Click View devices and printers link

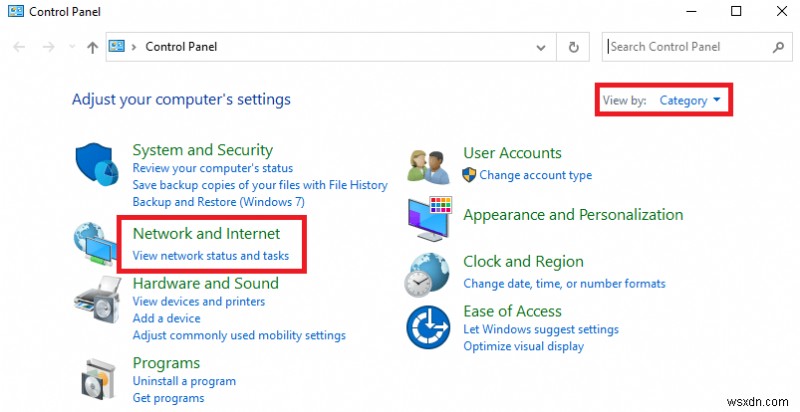tap(198, 301)
